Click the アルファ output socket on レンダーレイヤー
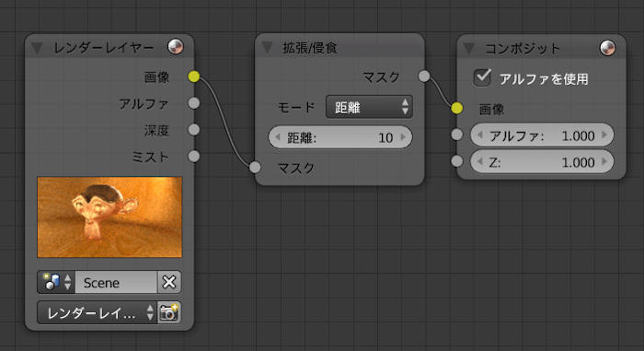 click(194, 103)
